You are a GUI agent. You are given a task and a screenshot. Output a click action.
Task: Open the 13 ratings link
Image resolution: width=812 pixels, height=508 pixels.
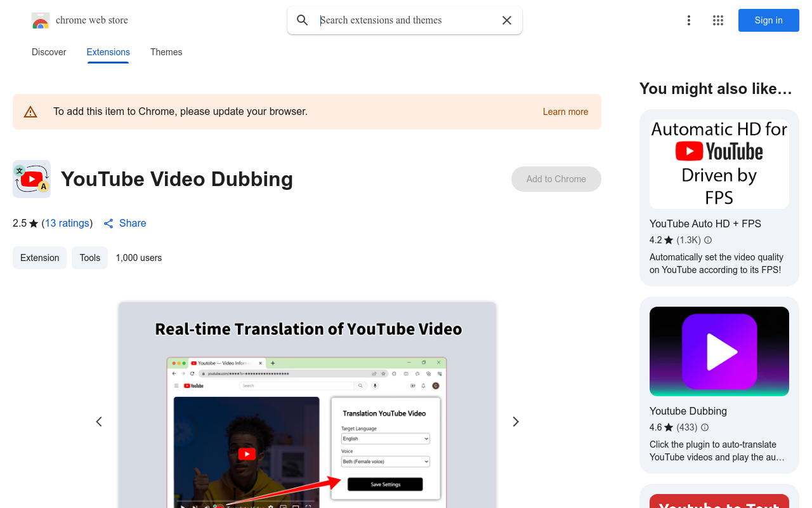67,223
